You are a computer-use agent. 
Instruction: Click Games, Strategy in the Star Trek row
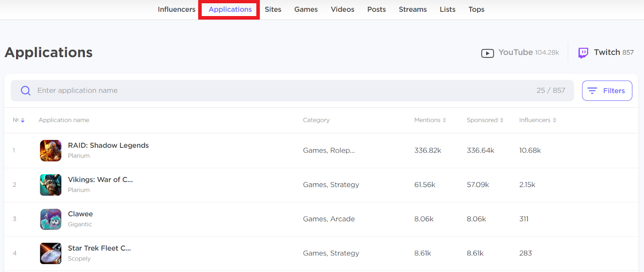pos(331,253)
